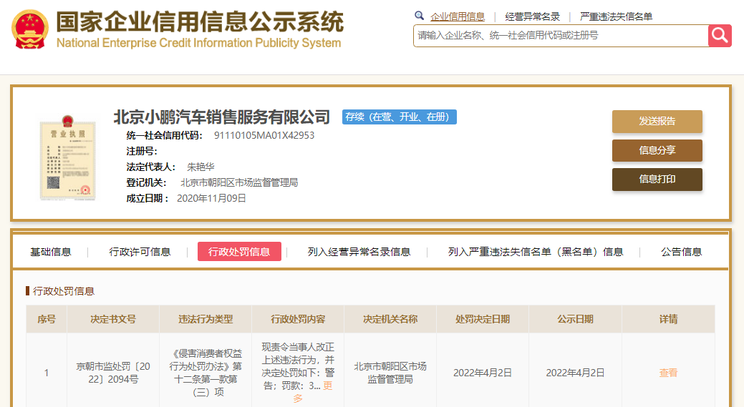
Task: Open the business license thumbnail image
Action: (x=62, y=154)
